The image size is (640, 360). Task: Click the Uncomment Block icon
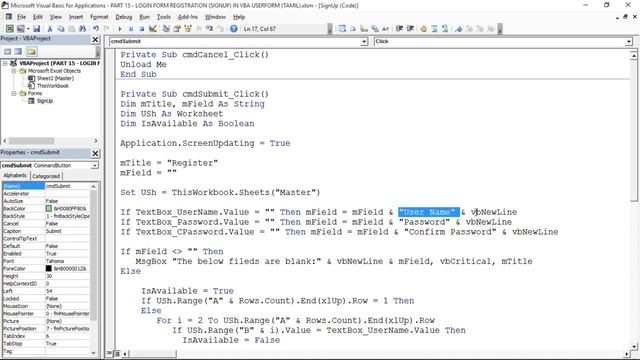pos(445,29)
